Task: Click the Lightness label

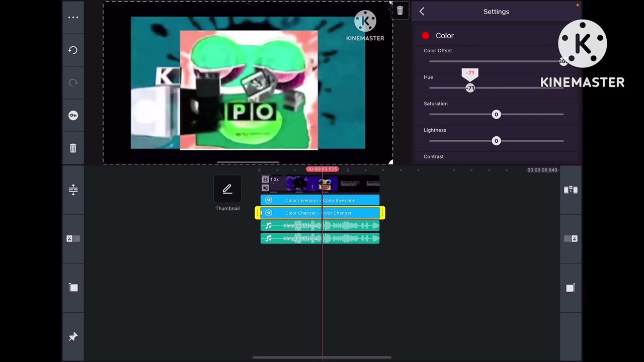Action: [435, 130]
